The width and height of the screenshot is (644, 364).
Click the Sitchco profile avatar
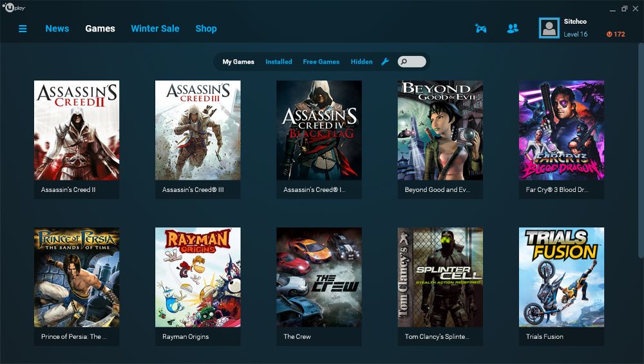pyautogui.click(x=549, y=28)
